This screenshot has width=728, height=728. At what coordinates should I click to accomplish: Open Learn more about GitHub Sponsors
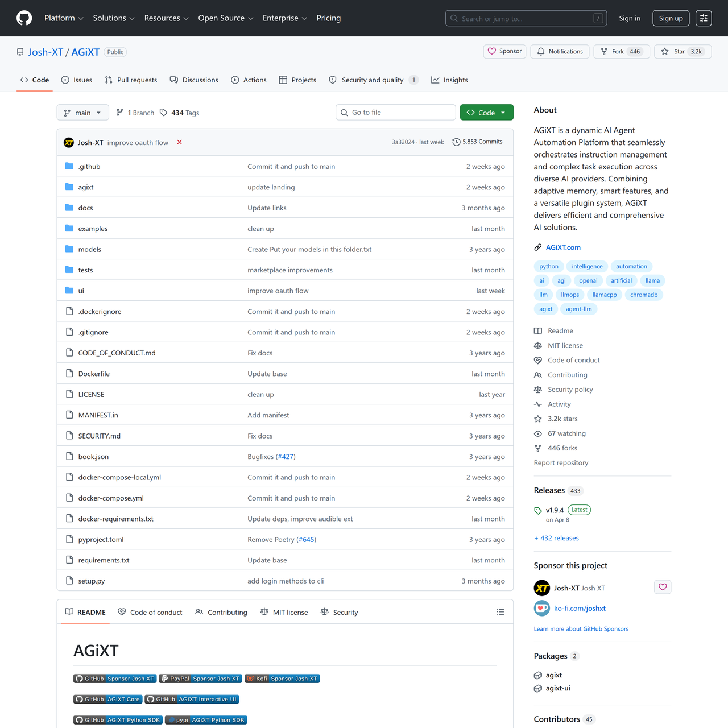pos(581,629)
